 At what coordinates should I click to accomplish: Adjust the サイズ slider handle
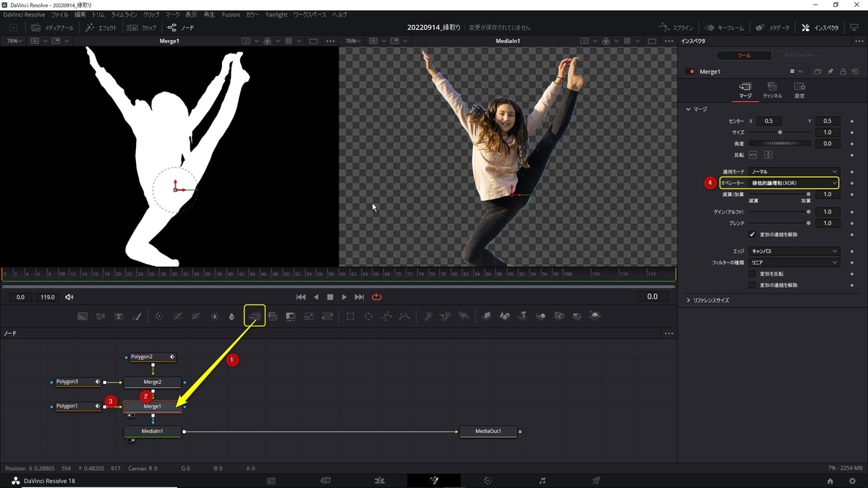tap(780, 132)
